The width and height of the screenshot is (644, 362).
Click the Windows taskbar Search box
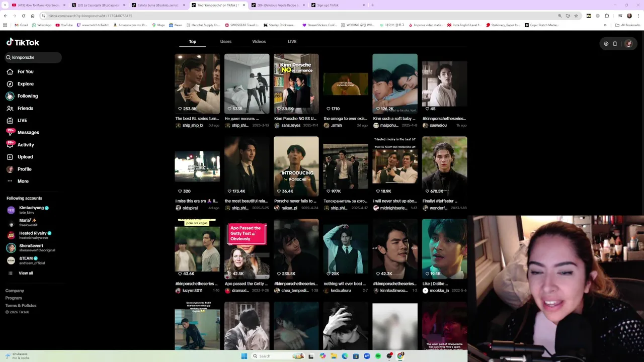coord(279,356)
